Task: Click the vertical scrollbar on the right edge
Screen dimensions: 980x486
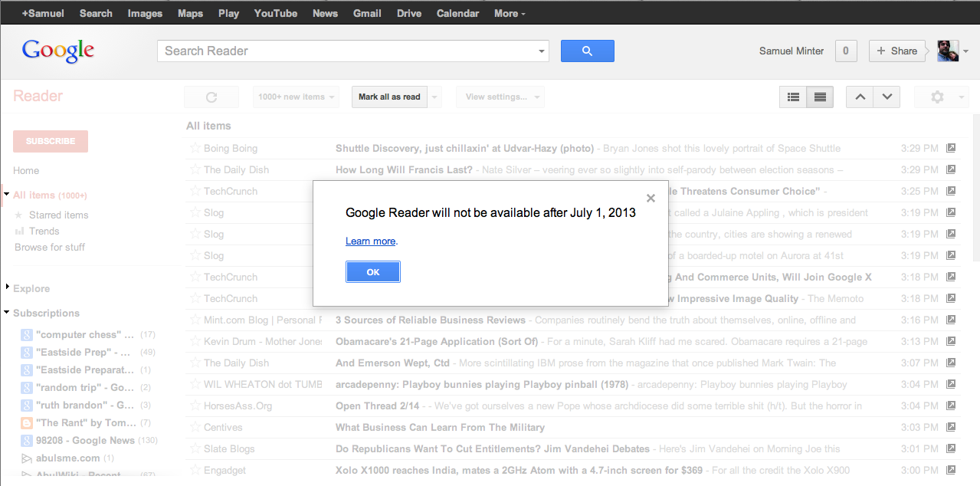Action: click(976, 188)
